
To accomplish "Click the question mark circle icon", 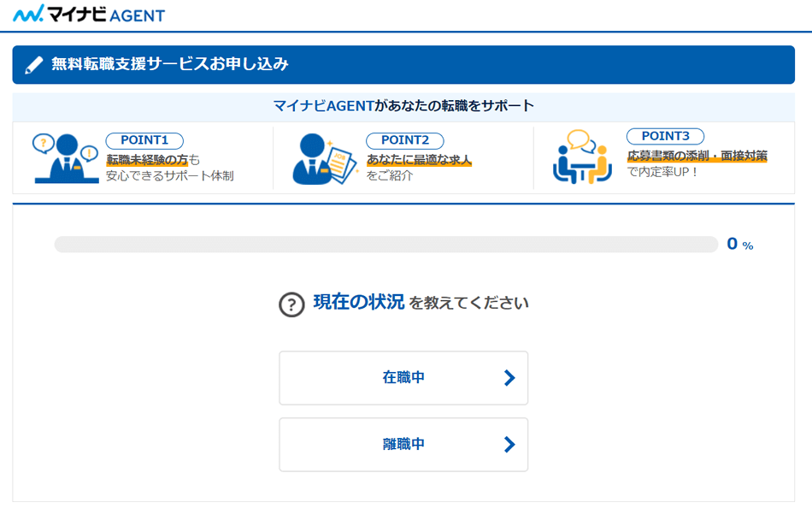I will click(291, 304).
